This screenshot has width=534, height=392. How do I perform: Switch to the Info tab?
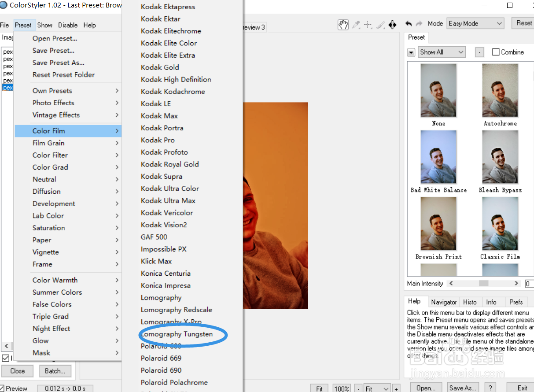point(491,302)
